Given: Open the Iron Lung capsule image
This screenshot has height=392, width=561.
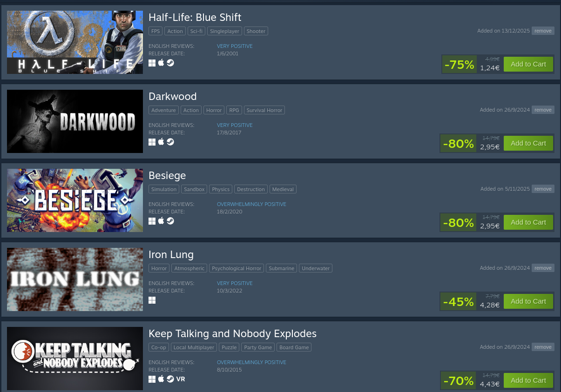Looking at the screenshot, I should coord(75,279).
